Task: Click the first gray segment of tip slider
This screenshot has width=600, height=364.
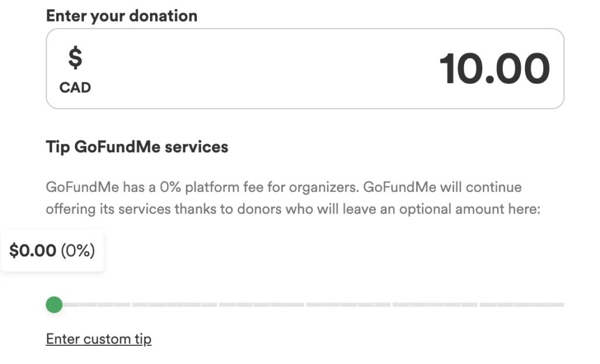Action: [x=71, y=304]
